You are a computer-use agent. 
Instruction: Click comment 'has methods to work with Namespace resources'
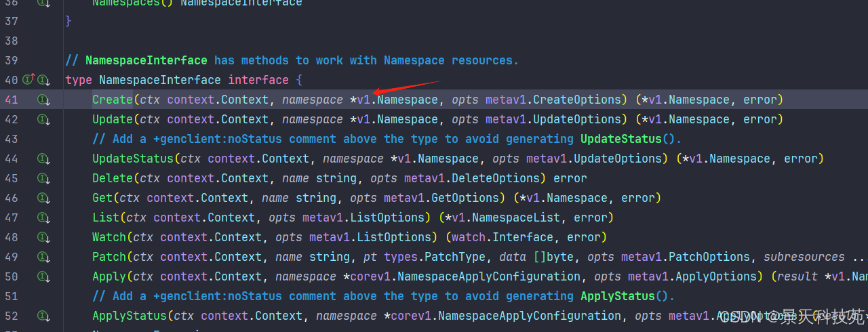(x=366, y=60)
